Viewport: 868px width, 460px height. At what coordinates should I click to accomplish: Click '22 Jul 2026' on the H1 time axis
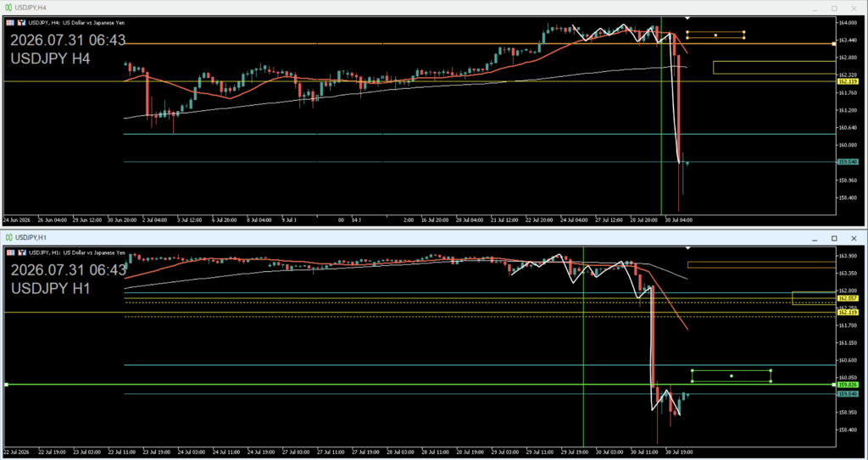tap(17, 452)
